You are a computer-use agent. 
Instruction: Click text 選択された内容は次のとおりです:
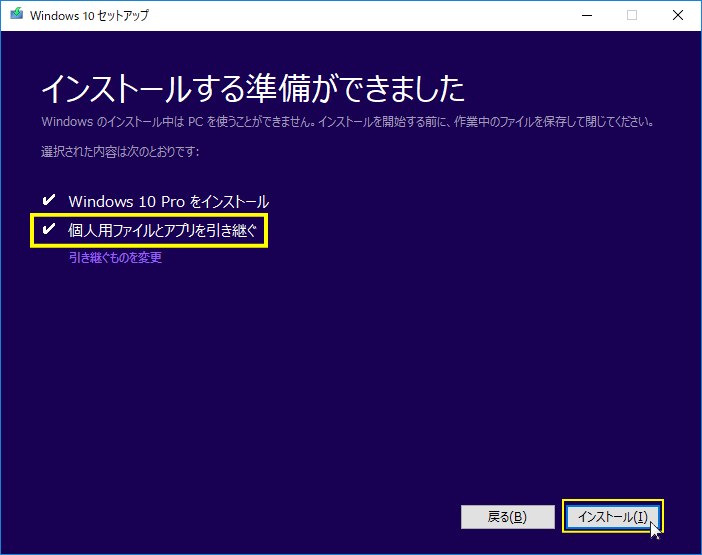pos(120,152)
